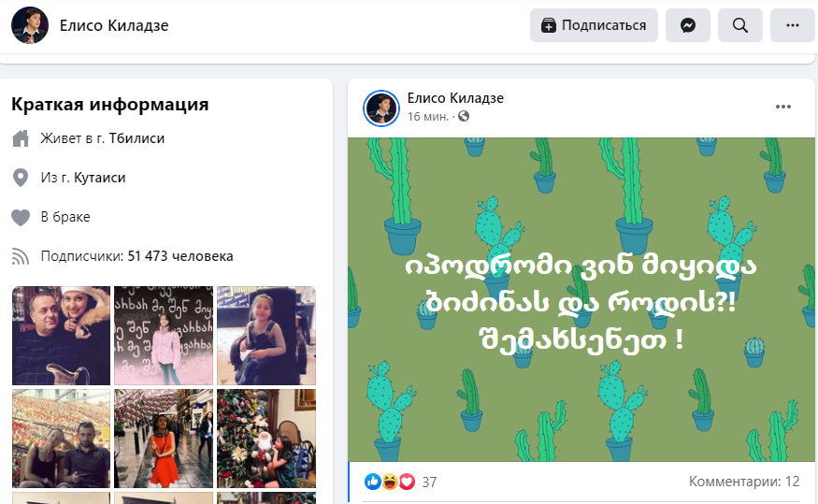
Task: Click the house icon by Тбилиси
Action: 21,138
